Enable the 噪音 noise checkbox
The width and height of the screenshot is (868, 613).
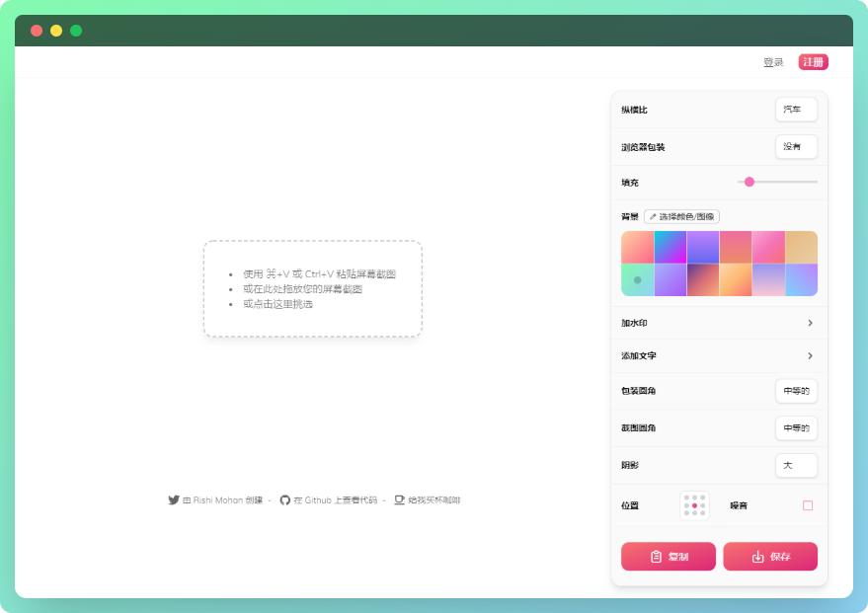coord(808,505)
